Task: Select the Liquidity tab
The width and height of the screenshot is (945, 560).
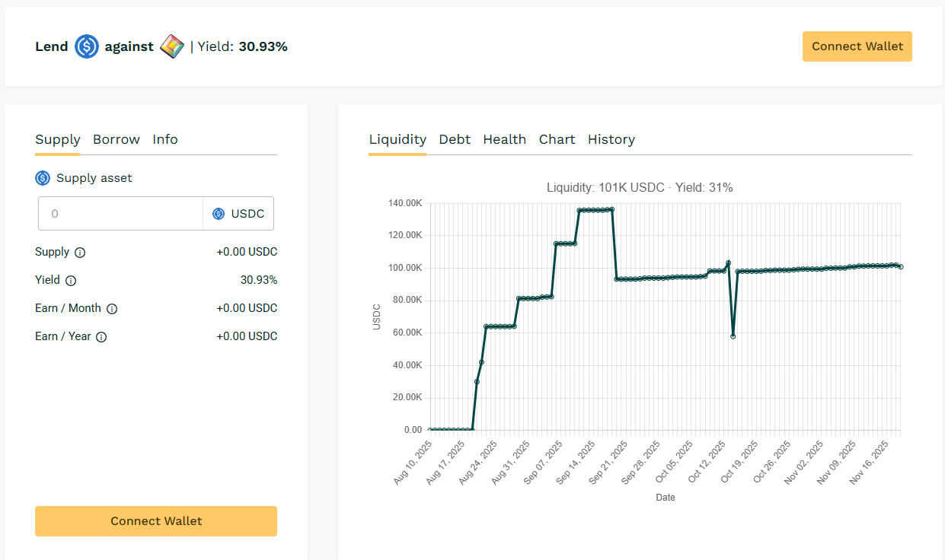Action: point(397,139)
